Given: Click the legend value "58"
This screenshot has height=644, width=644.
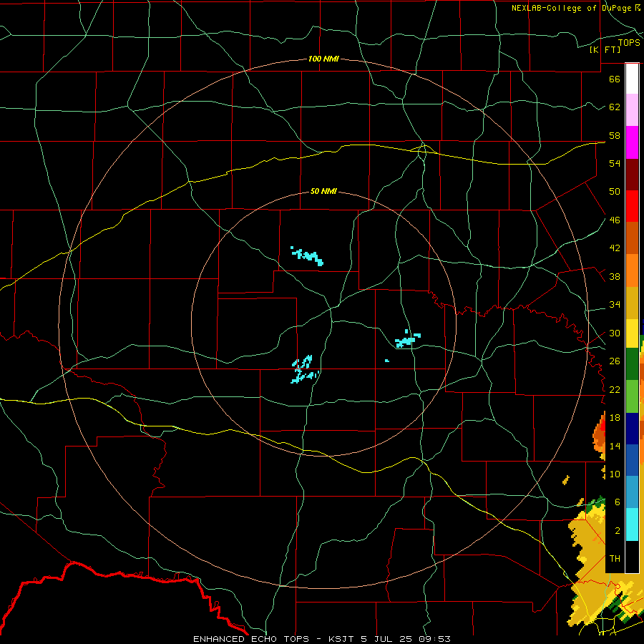Looking at the screenshot, I should coord(615,135).
